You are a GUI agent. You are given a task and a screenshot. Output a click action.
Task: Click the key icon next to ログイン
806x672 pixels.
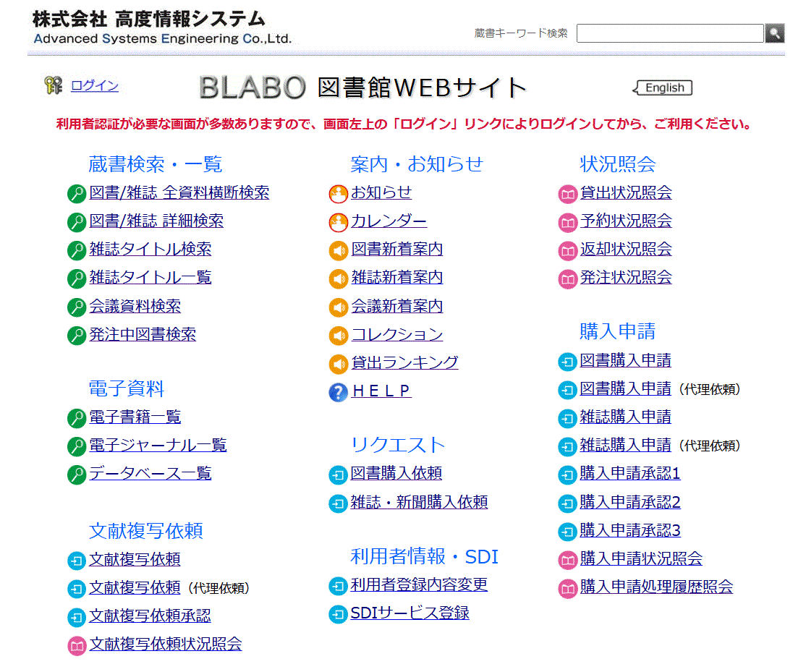click(54, 86)
